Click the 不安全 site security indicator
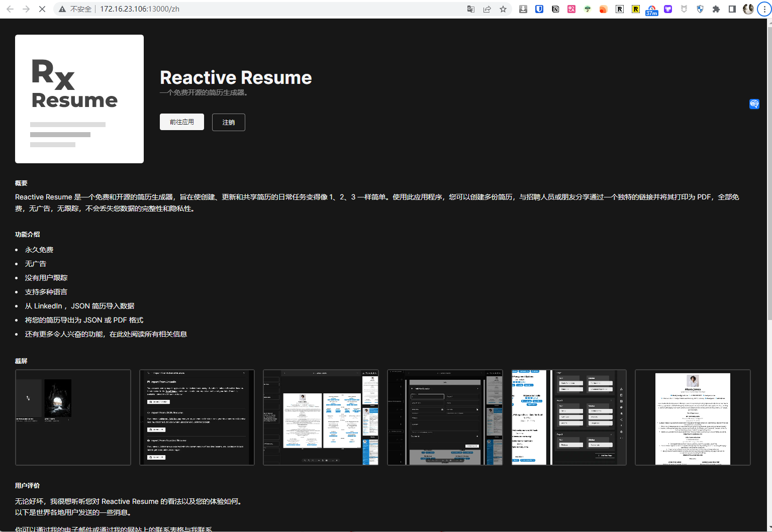Viewport: 772px width, 532px height. (x=75, y=9)
